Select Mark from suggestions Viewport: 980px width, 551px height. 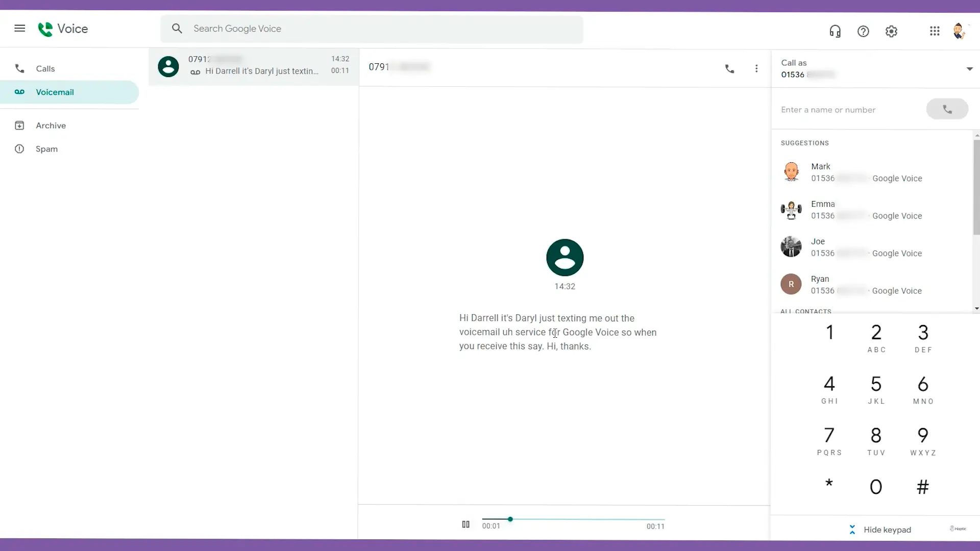pos(872,172)
